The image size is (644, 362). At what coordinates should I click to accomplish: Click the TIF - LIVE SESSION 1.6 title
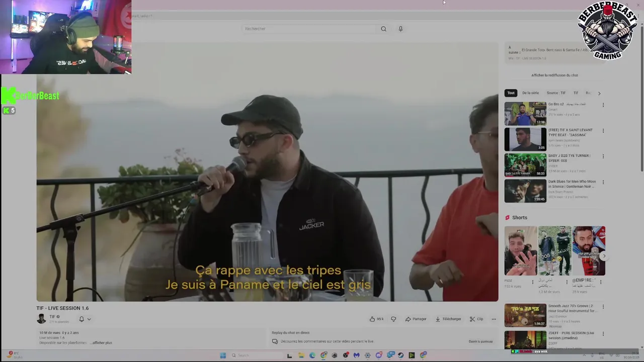62,308
